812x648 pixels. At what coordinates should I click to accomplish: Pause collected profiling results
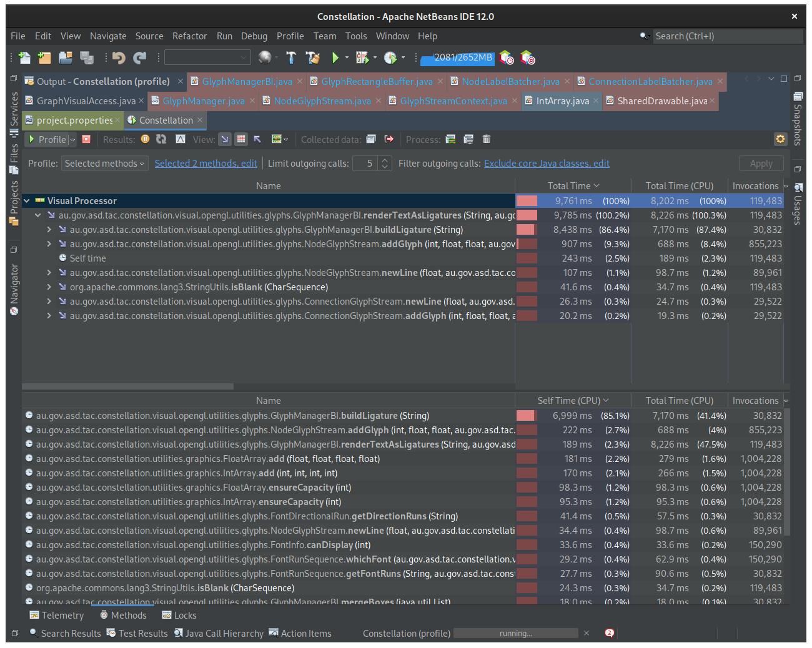click(145, 139)
